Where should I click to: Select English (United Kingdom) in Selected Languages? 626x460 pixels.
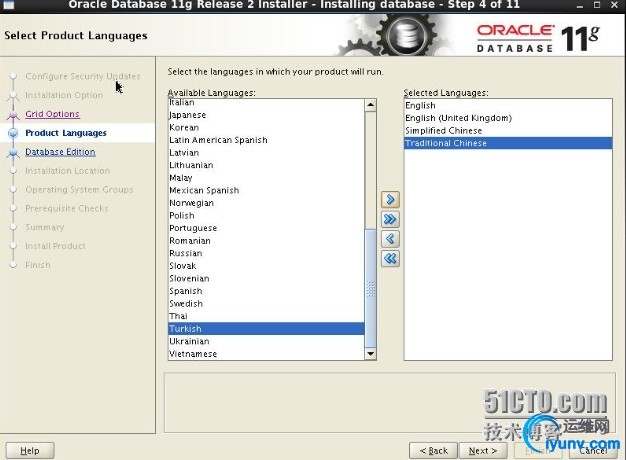click(508, 118)
